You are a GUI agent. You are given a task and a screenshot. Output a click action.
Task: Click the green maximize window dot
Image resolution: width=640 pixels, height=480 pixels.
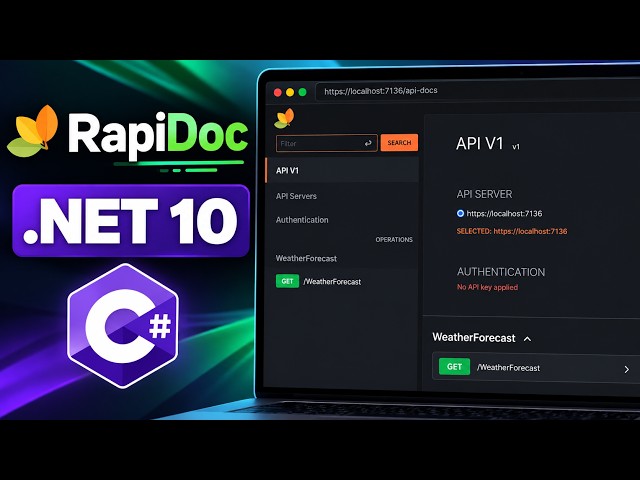(x=302, y=92)
